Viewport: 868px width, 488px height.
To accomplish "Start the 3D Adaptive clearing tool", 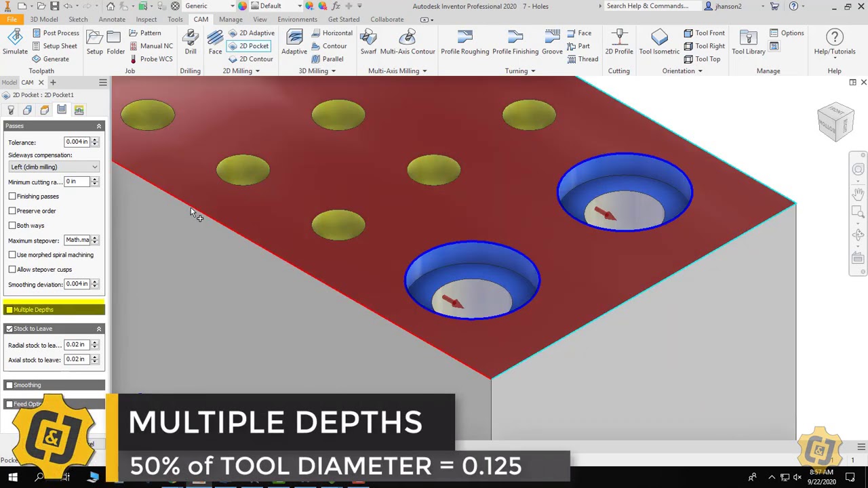I will [294, 43].
